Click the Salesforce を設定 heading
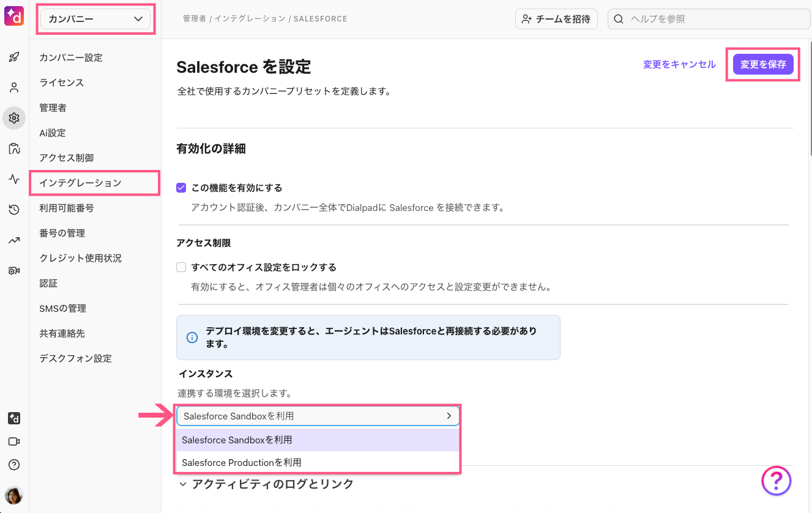This screenshot has width=812, height=513. (x=244, y=67)
